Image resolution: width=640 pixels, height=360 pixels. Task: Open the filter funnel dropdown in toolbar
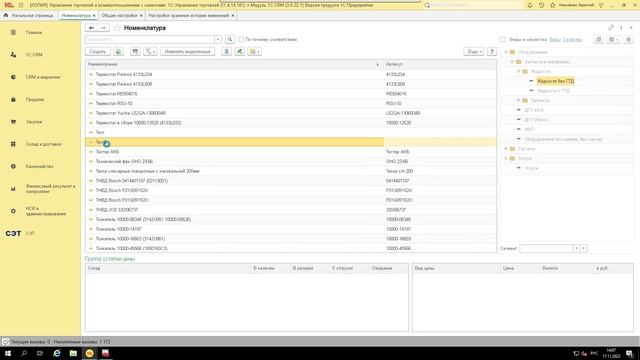coord(150,52)
